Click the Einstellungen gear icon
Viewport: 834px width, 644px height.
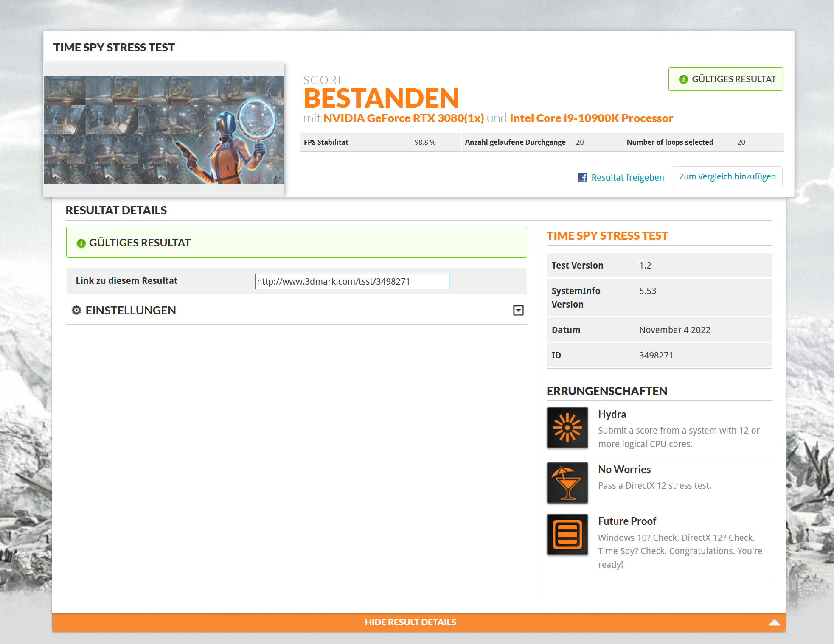pos(76,310)
